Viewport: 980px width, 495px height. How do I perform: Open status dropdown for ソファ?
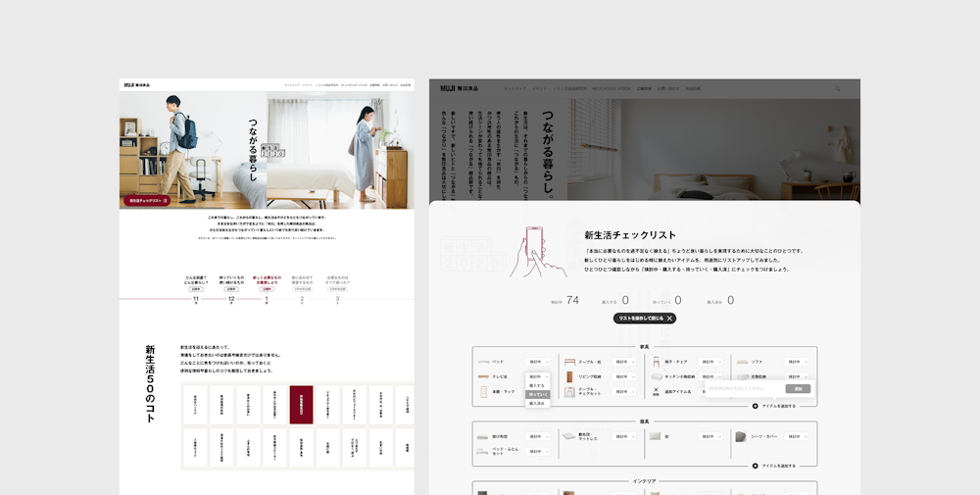[797, 362]
